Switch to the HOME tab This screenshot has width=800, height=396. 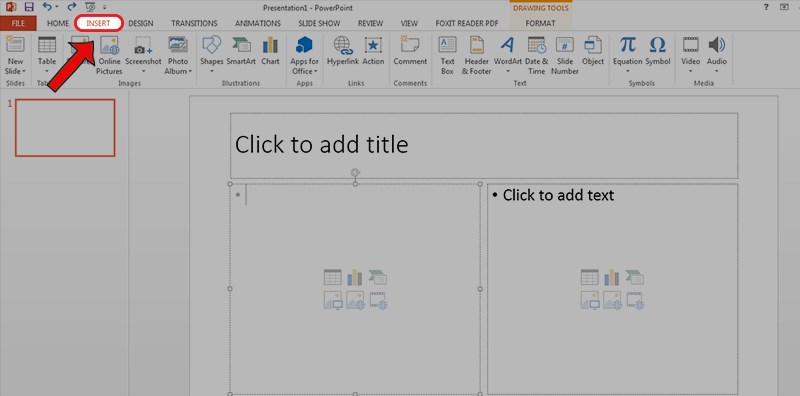[x=58, y=23]
